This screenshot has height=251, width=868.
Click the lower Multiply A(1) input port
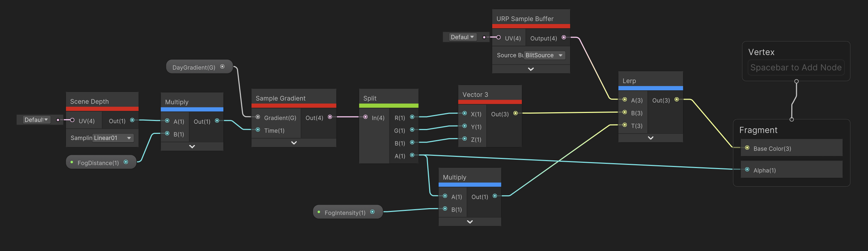445,196
